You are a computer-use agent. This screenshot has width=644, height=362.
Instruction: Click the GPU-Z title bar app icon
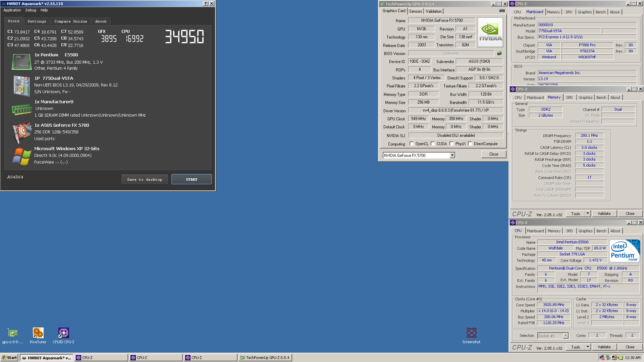click(x=382, y=4)
